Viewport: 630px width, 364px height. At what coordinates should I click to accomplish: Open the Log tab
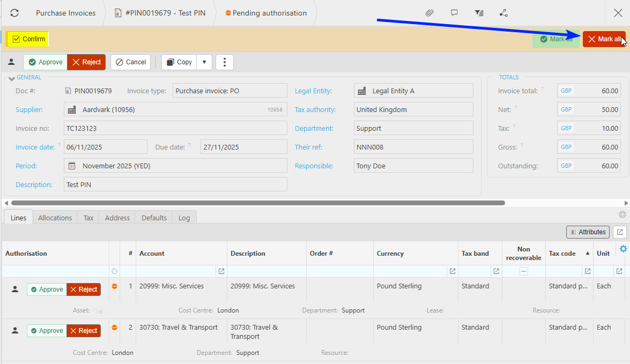(x=184, y=218)
